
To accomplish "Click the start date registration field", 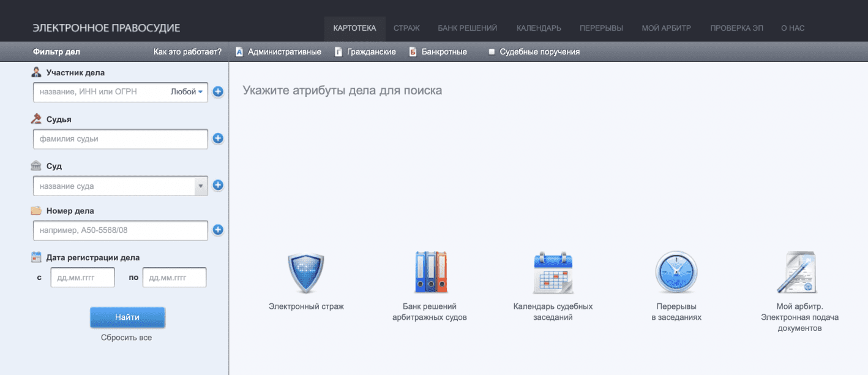I will pos(83,278).
